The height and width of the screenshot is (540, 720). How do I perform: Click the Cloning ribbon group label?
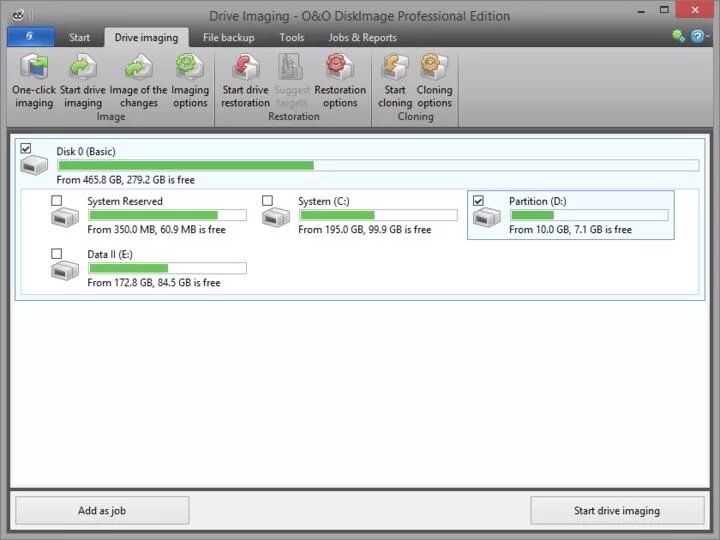[416, 117]
